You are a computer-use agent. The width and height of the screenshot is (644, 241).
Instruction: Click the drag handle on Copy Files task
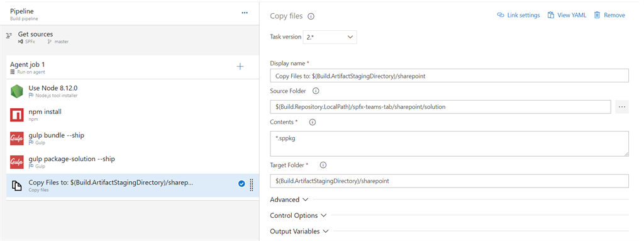point(252,185)
